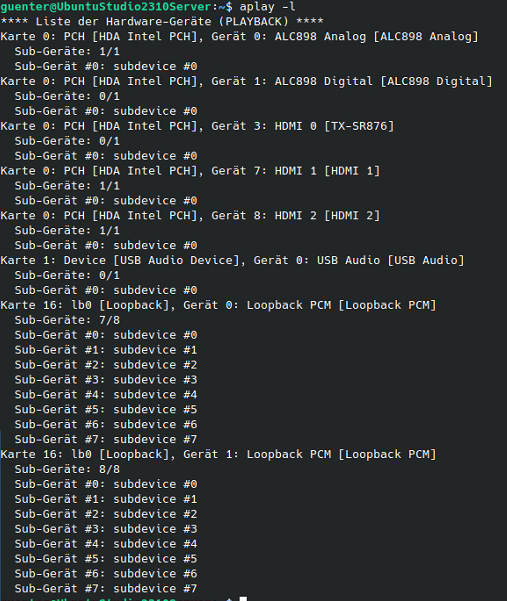Click the HDMI 0 [TX-SR876] line

[x=197, y=126]
